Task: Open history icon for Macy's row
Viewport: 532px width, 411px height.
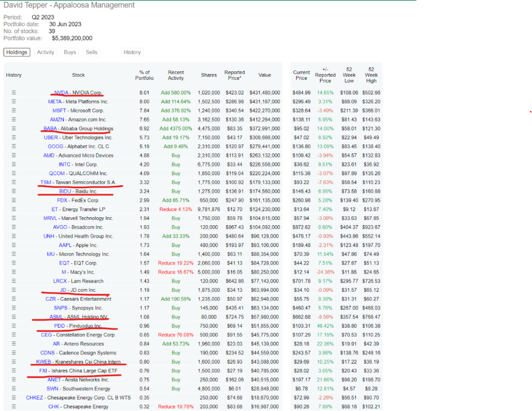Action: coord(14,272)
